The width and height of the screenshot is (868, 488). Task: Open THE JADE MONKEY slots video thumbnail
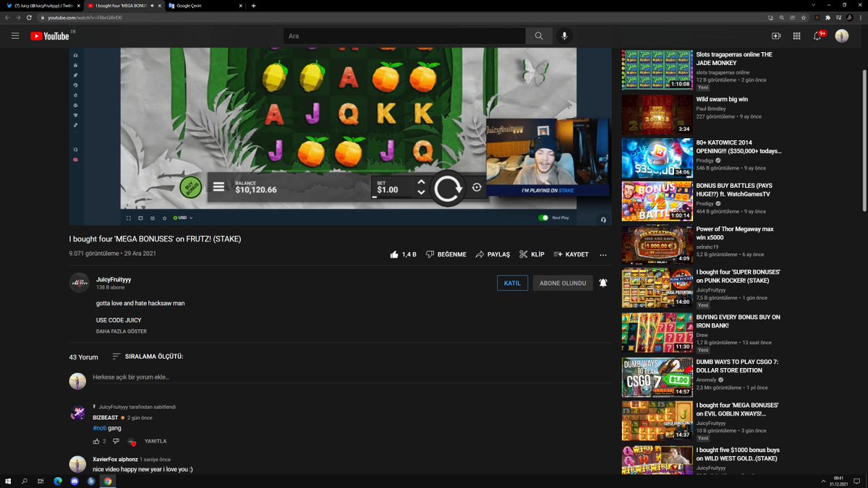click(658, 70)
